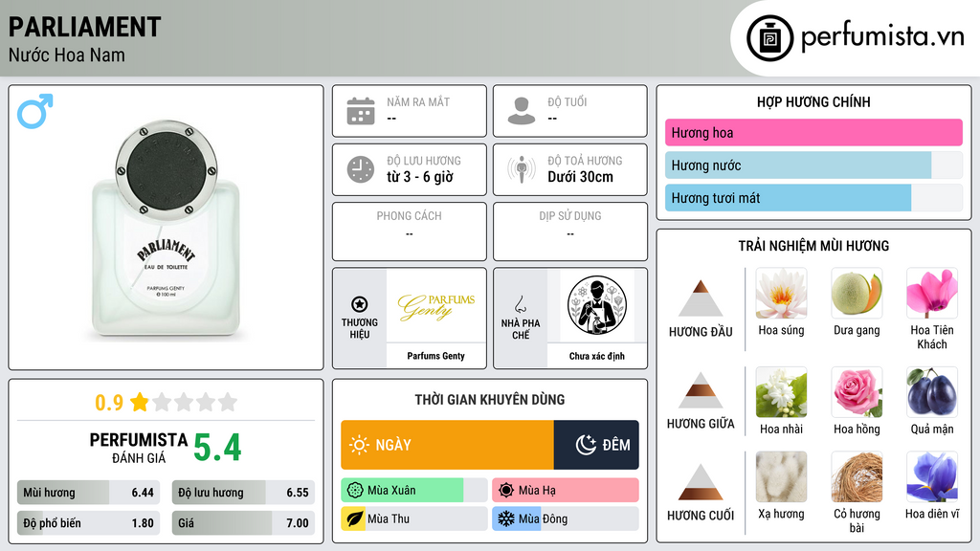Click the clock icon beside Độ lưu hương
The height and width of the screenshot is (551, 980).
[x=361, y=169]
